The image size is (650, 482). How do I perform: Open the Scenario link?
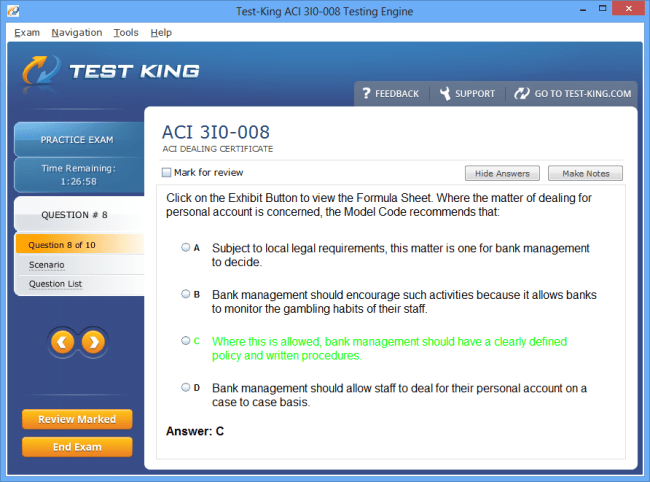tap(46, 265)
